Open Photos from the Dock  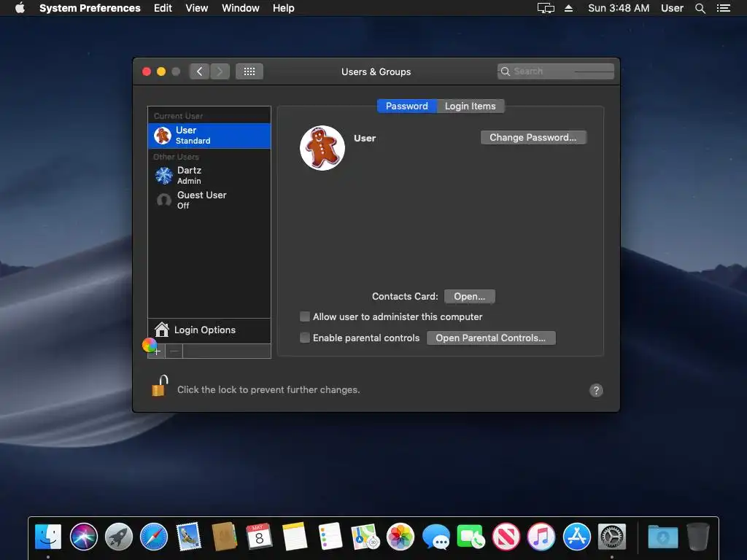pyautogui.click(x=400, y=537)
